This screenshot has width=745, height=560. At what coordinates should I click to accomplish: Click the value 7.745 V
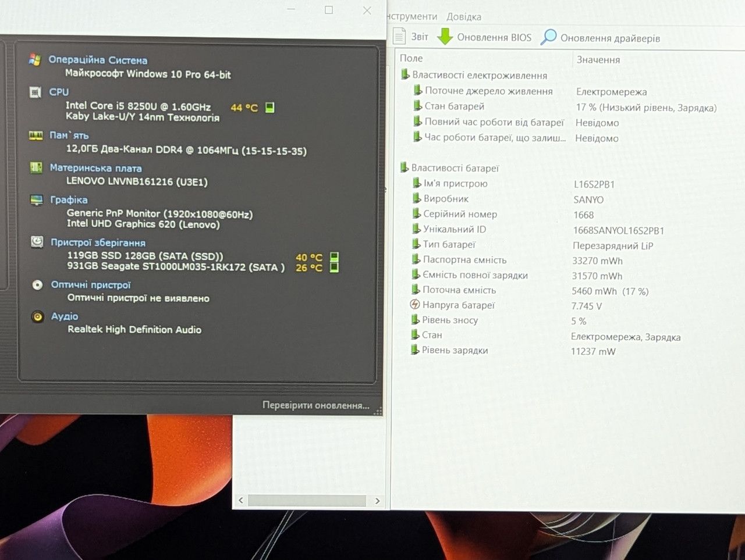point(587,306)
